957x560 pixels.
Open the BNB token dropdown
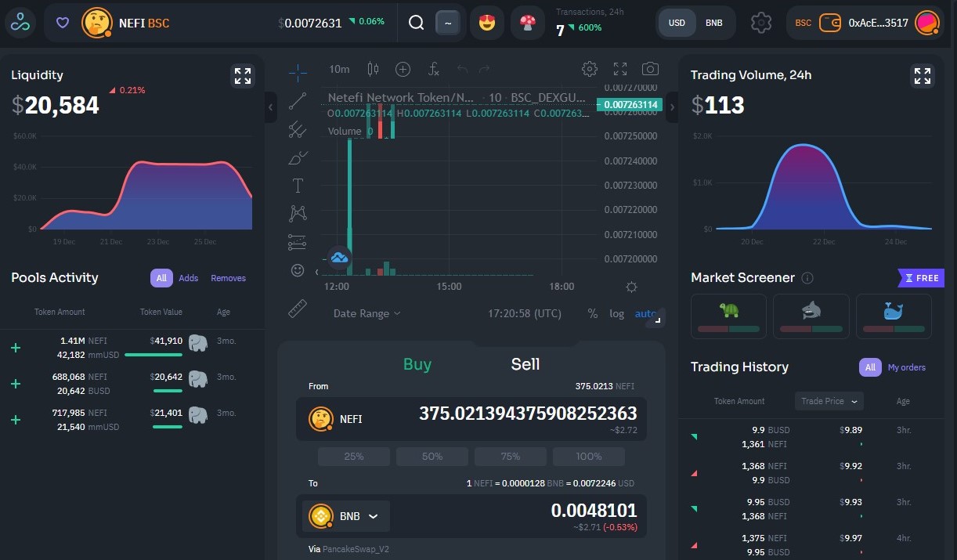pyautogui.click(x=346, y=516)
